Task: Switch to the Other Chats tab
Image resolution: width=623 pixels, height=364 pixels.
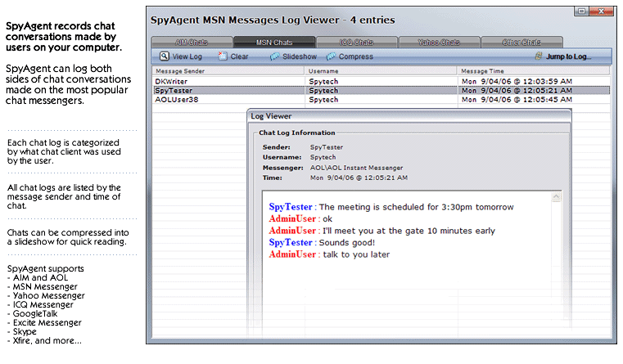Action: [x=521, y=42]
